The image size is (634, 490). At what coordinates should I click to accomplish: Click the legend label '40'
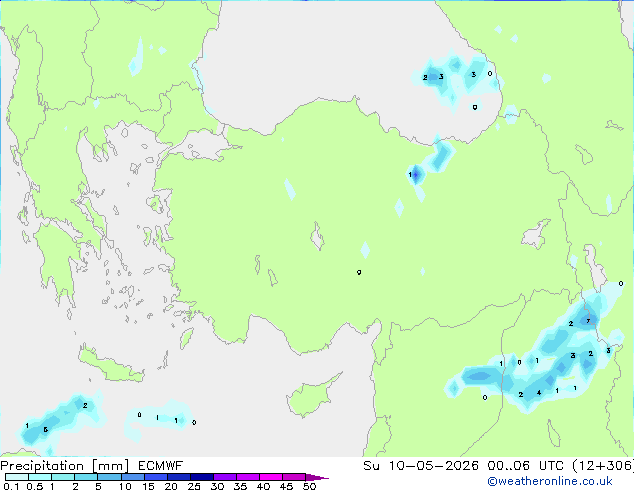click(x=263, y=486)
